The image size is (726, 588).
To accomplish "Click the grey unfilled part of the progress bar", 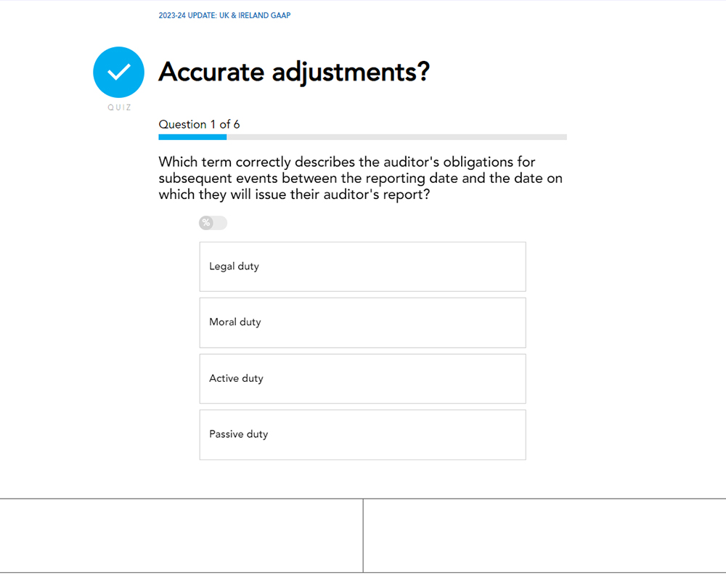I will [397, 137].
